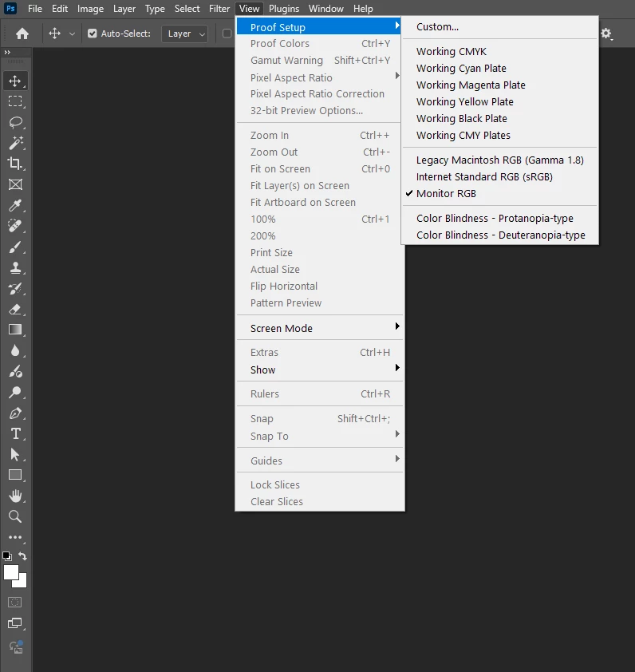Click the background color swatch
Image resolution: width=635 pixels, height=672 pixels.
[x=22, y=583]
